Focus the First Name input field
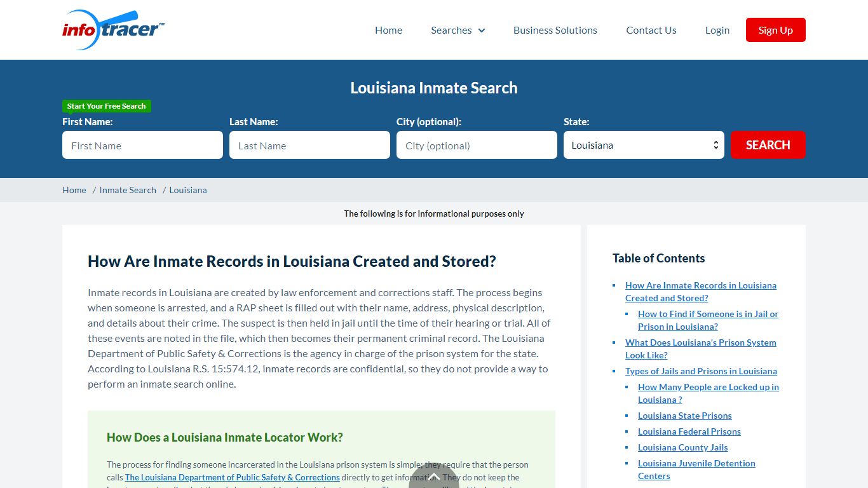868x488 pixels. tap(142, 146)
